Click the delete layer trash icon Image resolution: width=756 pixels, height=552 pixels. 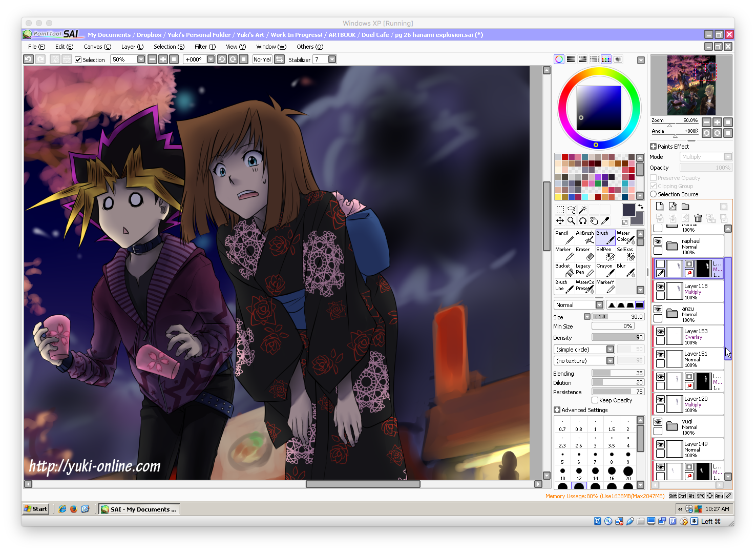pyautogui.click(x=698, y=218)
